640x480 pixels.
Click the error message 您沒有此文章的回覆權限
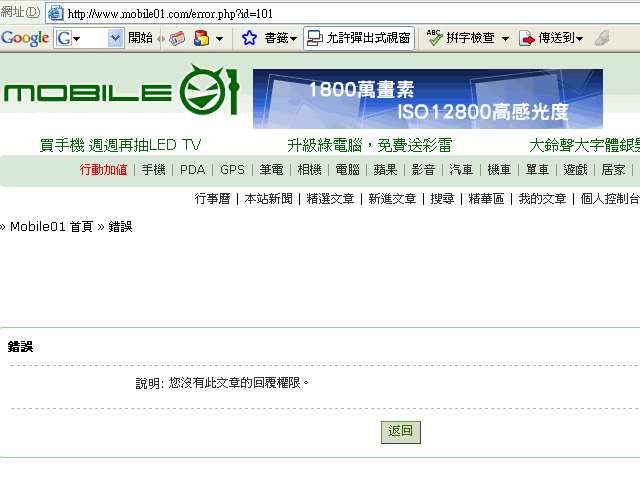click(x=239, y=383)
